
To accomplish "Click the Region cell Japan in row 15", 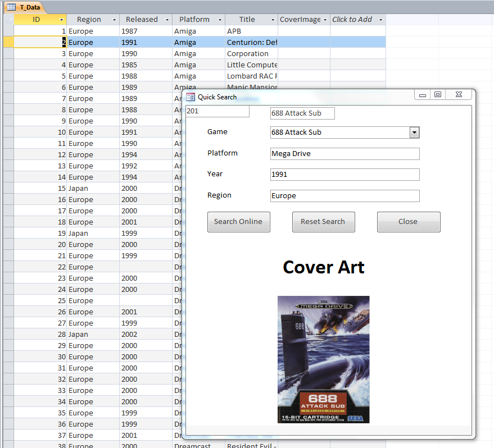I will pyautogui.click(x=93, y=189).
